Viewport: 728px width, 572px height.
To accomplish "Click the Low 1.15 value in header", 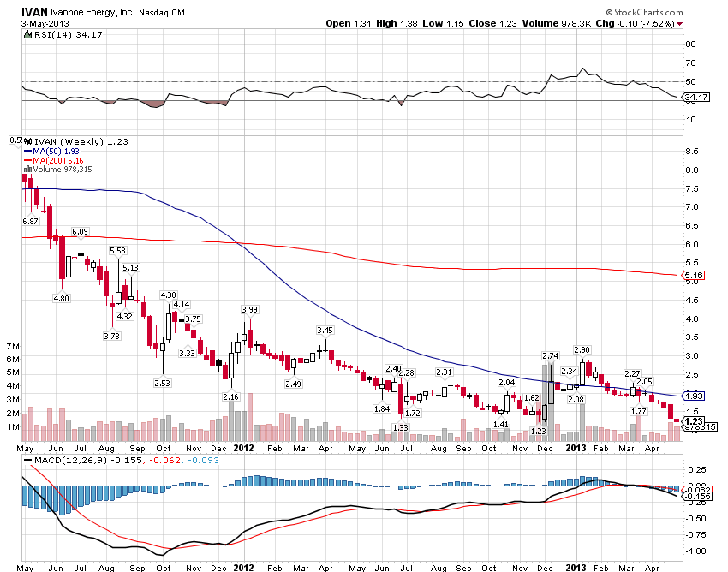I will [443, 24].
